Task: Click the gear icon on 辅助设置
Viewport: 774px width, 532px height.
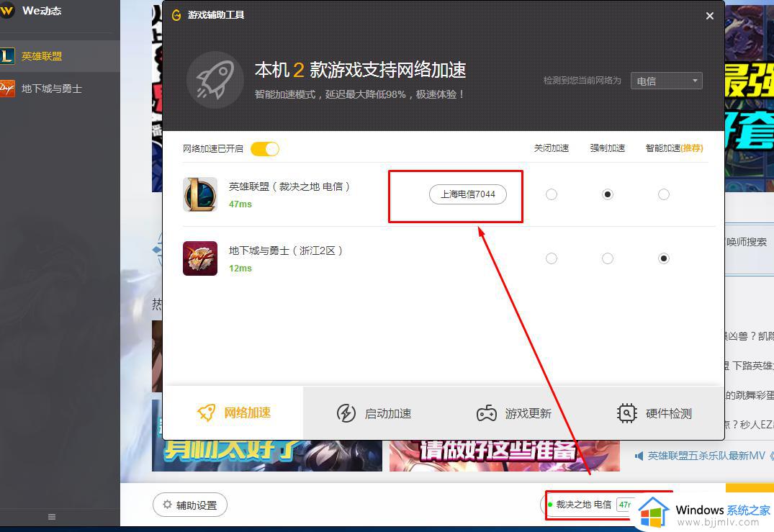Action: pos(168,505)
